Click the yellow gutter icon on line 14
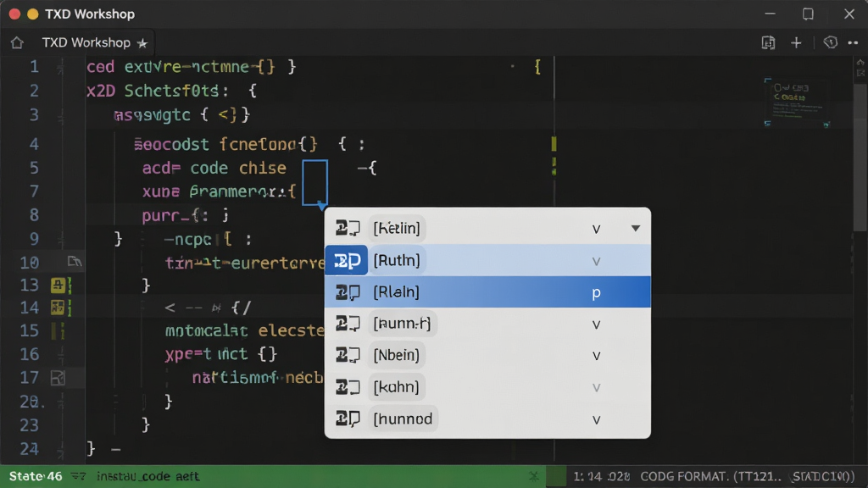The height and width of the screenshot is (488, 868). coord(58,308)
